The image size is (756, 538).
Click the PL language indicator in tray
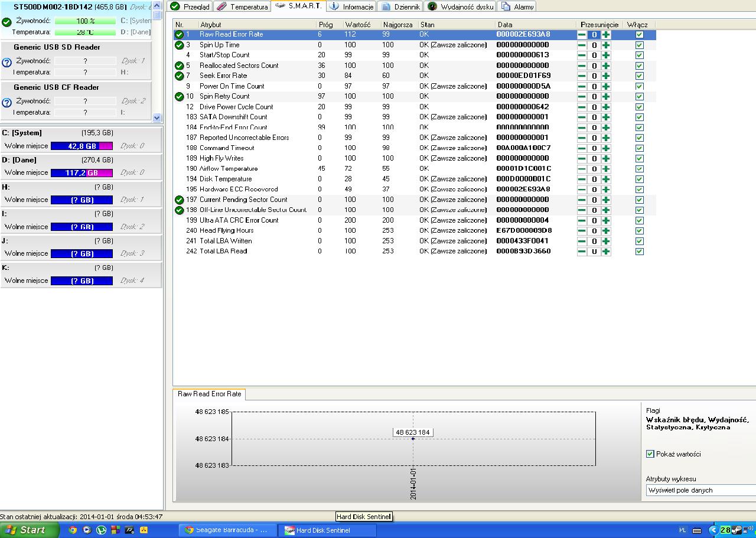click(x=683, y=530)
